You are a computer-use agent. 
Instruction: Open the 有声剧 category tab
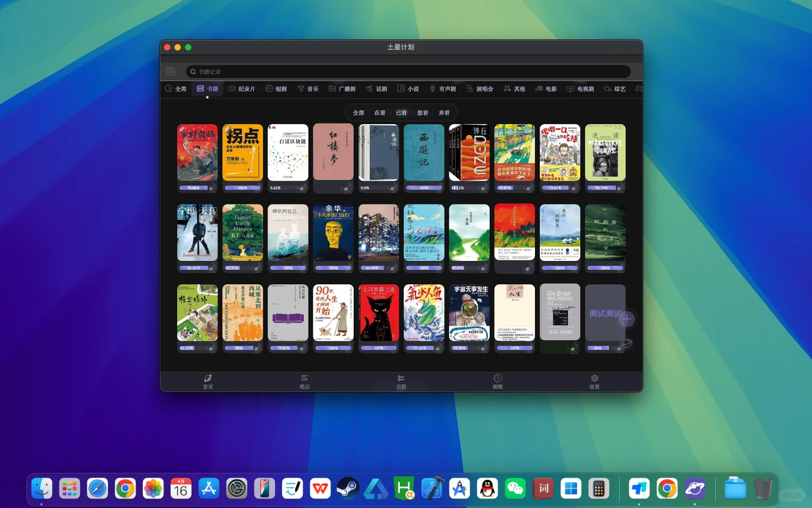click(x=443, y=89)
